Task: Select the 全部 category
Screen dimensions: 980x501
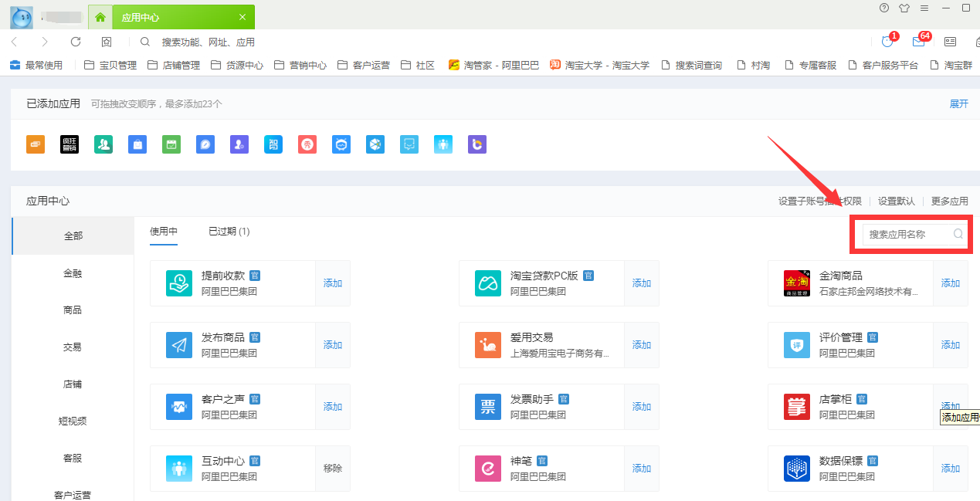Action: [73, 236]
